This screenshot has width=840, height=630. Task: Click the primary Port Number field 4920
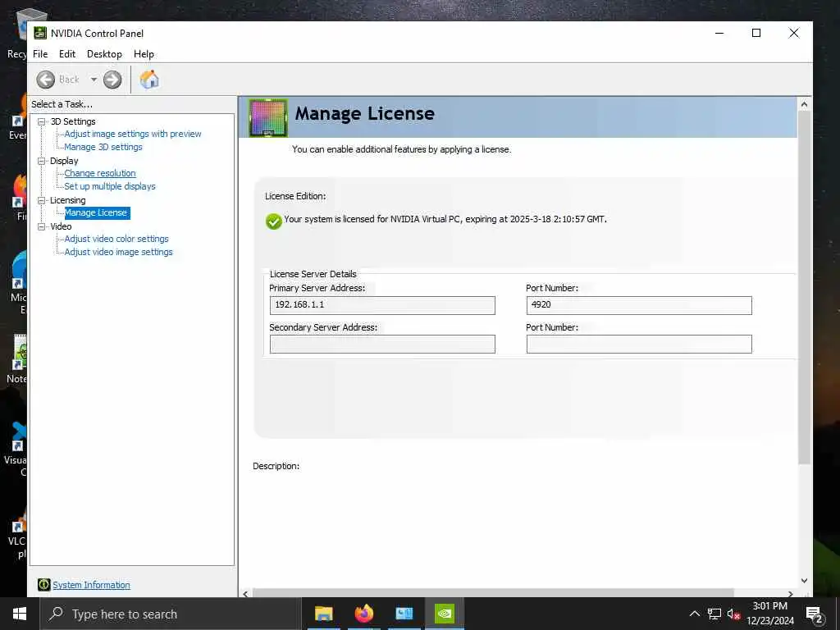639,305
